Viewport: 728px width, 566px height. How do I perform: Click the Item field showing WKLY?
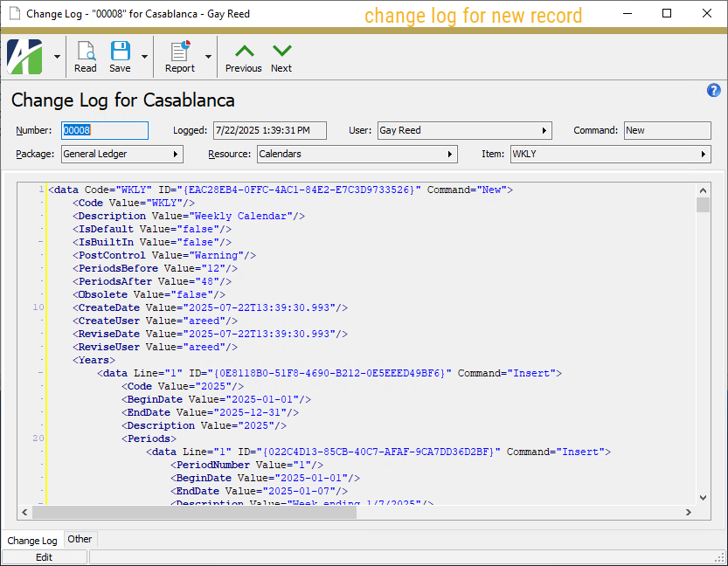pyautogui.click(x=611, y=154)
